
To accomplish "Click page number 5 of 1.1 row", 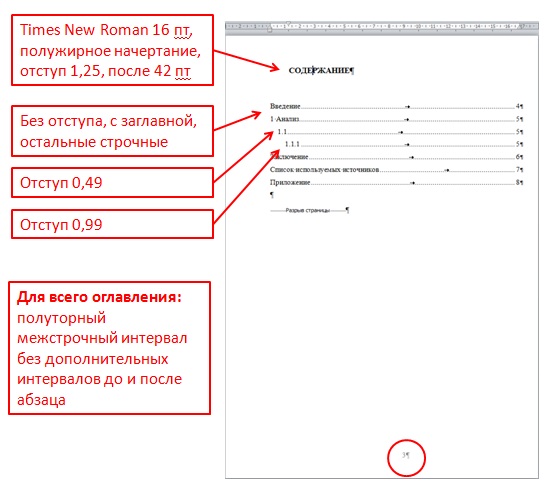I will tap(518, 132).
